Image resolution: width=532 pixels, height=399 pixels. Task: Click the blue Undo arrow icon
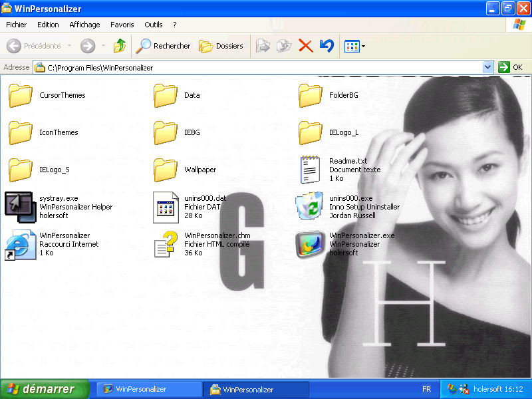(327, 46)
